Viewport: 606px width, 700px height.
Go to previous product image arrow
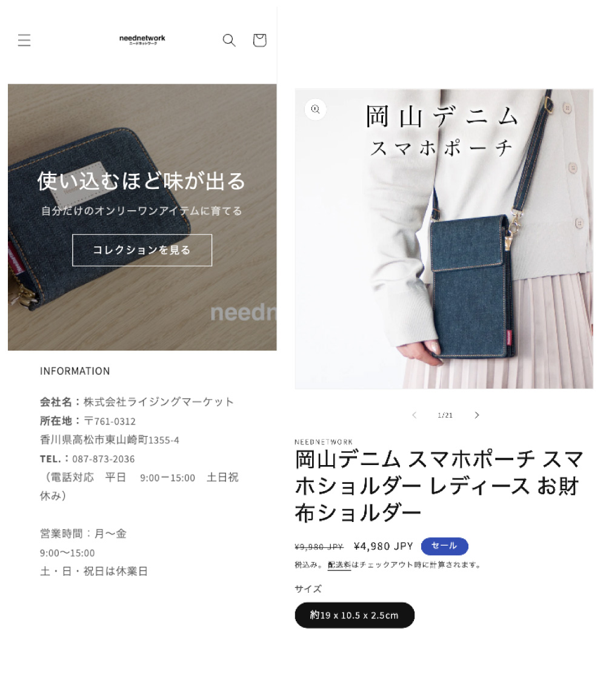[x=415, y=415]
